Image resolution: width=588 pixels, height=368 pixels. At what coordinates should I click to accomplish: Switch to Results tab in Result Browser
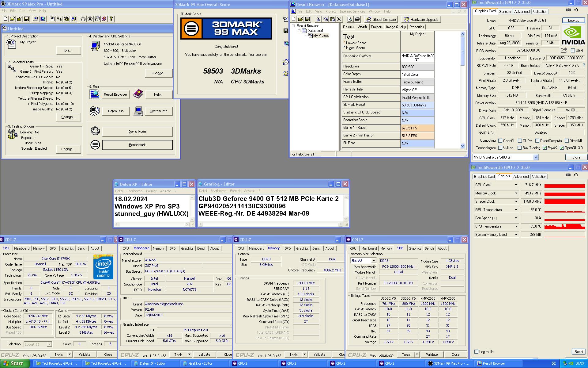[x=348, y=27]
